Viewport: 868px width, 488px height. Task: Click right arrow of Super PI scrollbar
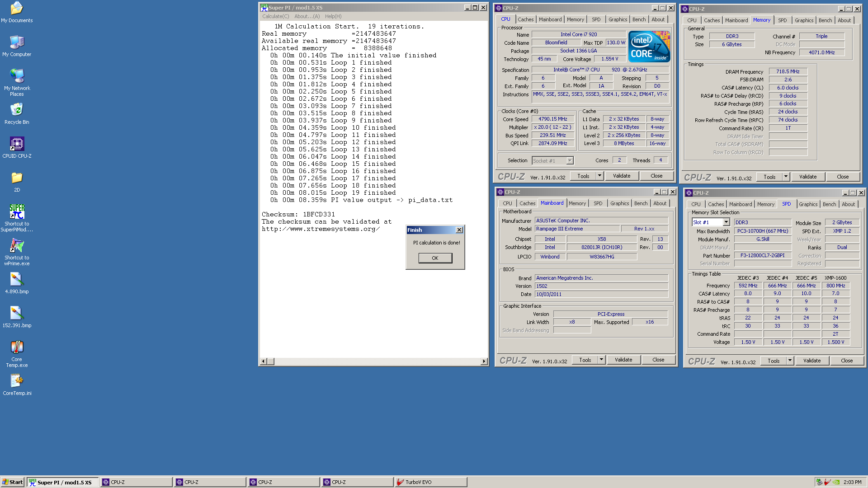484,361
